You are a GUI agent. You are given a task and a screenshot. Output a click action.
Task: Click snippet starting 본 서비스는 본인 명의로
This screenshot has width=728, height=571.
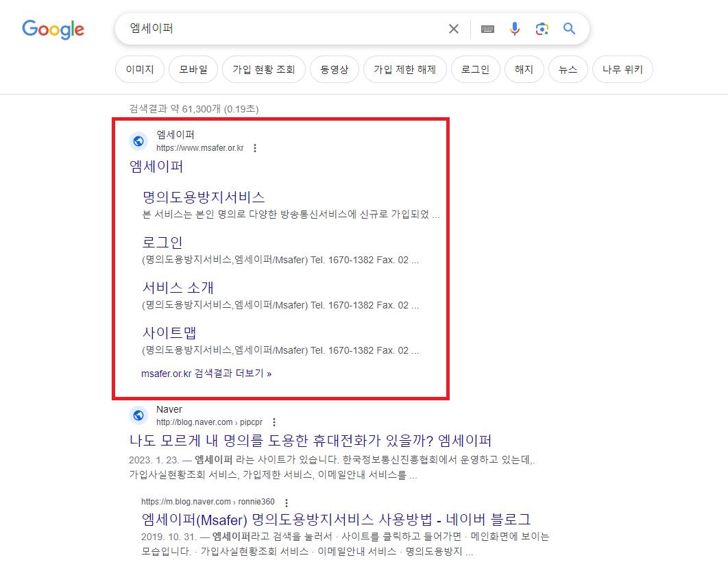tap(291, 215)
